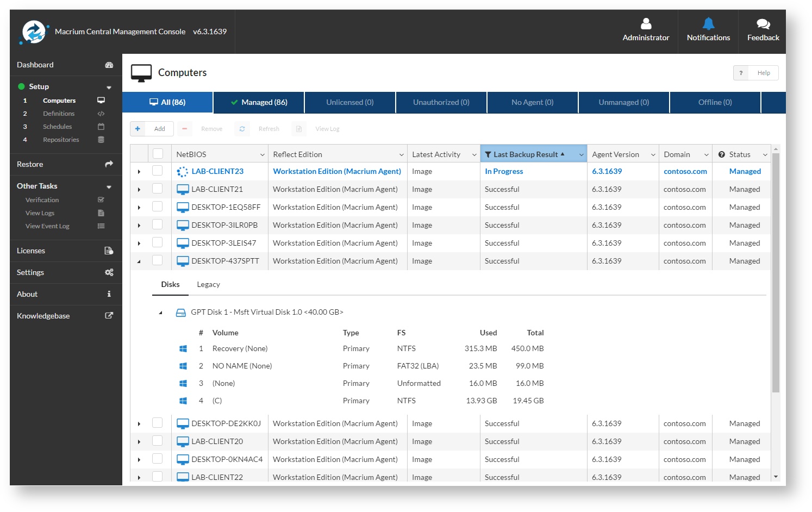812x512 pixels.
Task: Collapse the Setup section in sidebar
Action: coord(109,87)
